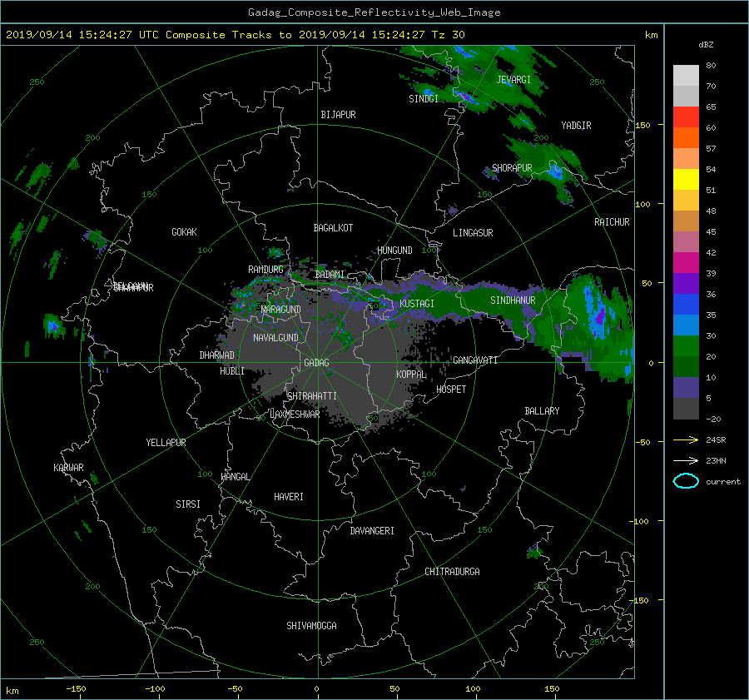749x700 pixels.
Task: Select the SHIRAHATTI city label
Action: (311, 396)
